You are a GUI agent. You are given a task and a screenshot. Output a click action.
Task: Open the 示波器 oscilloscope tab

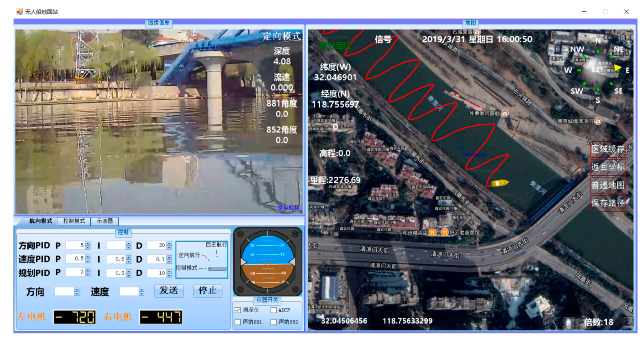105,221
